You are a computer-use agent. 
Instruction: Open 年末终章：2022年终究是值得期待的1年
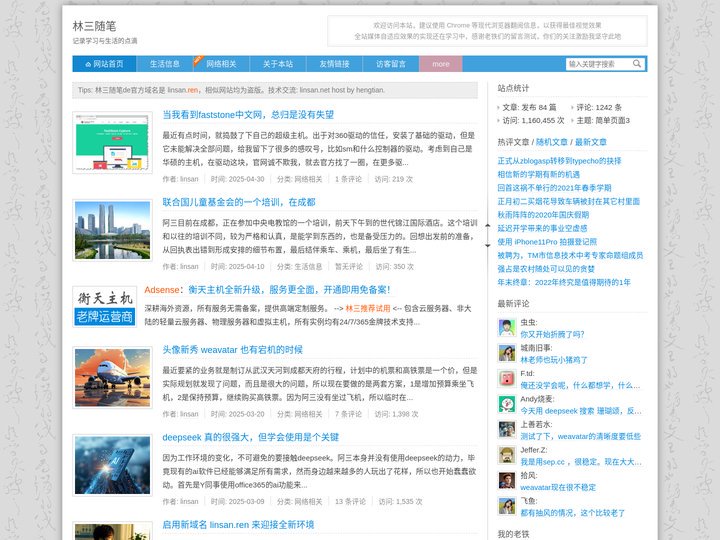click(x=564, y=282)
